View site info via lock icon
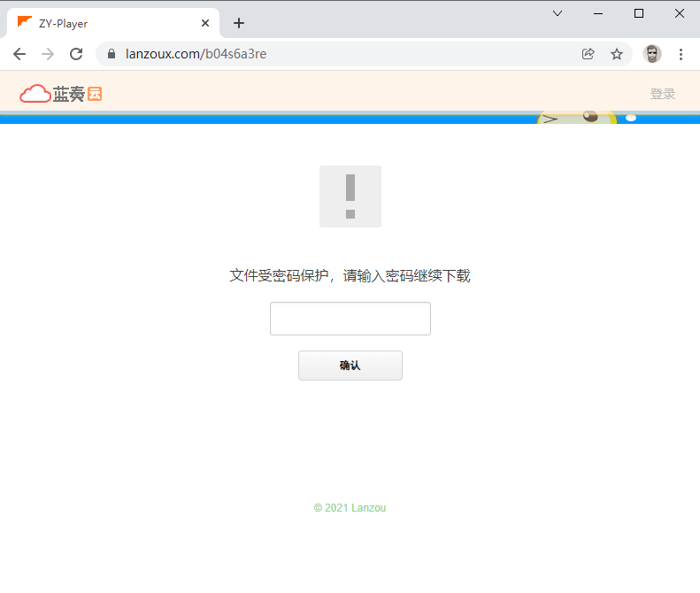700x593 pixels. tap(112, 54)
